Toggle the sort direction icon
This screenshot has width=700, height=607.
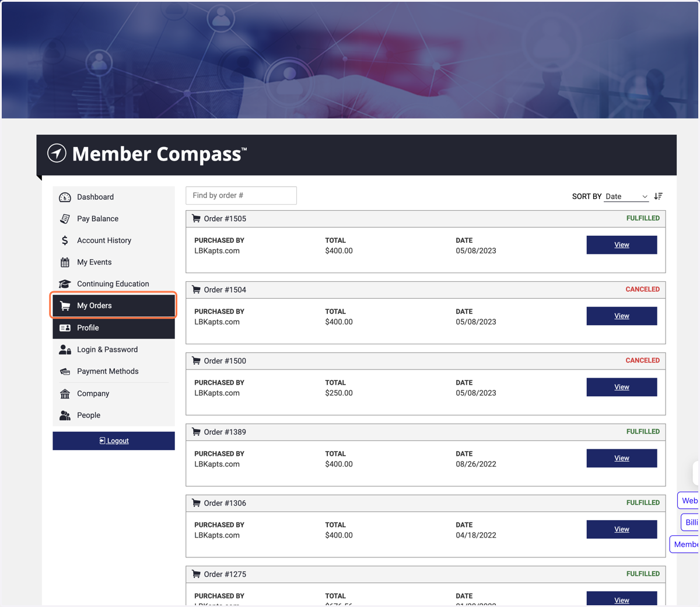click(658, 196)
